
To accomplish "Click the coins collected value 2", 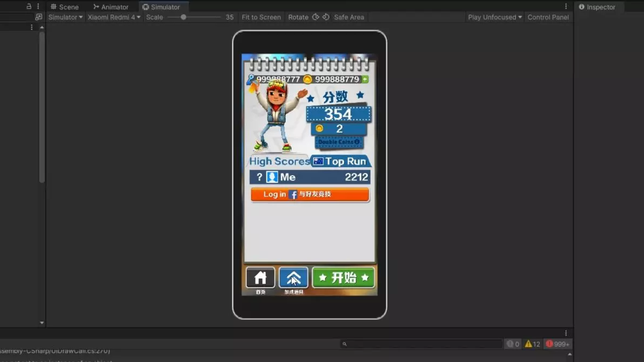I will tap(339, 129).
